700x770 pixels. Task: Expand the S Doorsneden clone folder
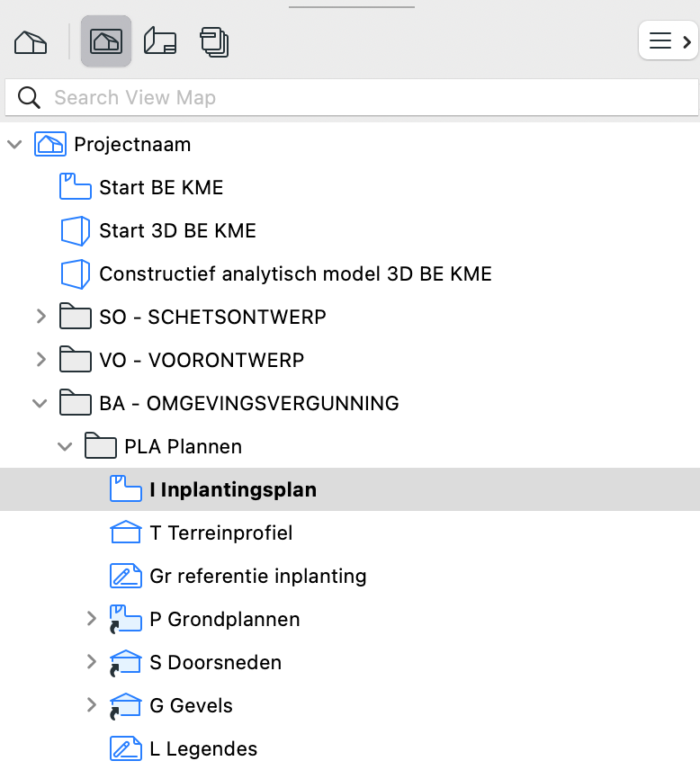click(x=92, y=662)
